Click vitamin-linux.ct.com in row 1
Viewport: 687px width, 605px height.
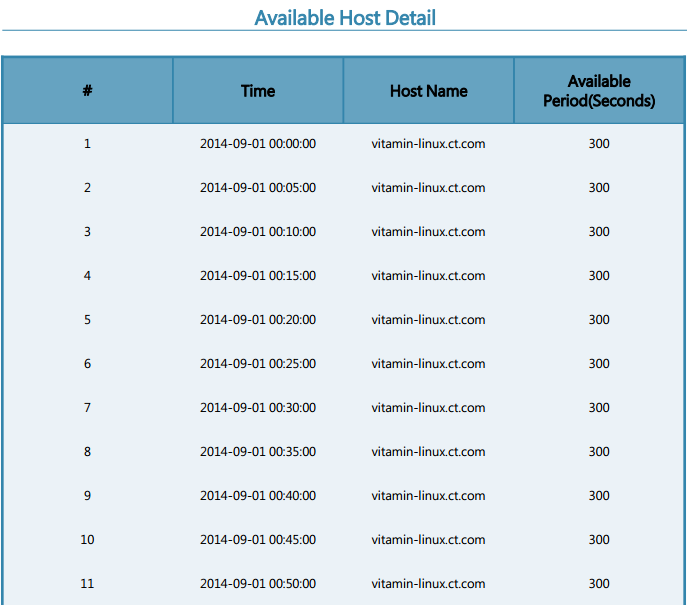pos(428,144)
